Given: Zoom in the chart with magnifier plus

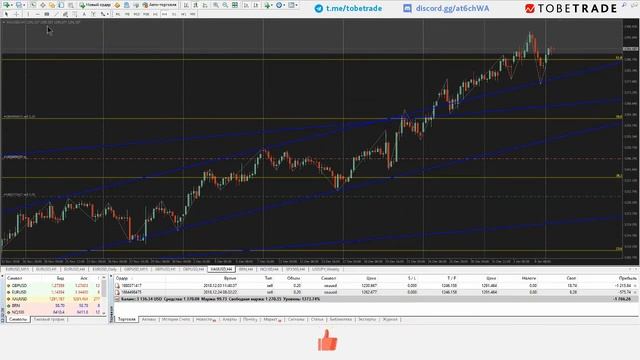Looking at the screenshot, I should [x=216, y=5].
